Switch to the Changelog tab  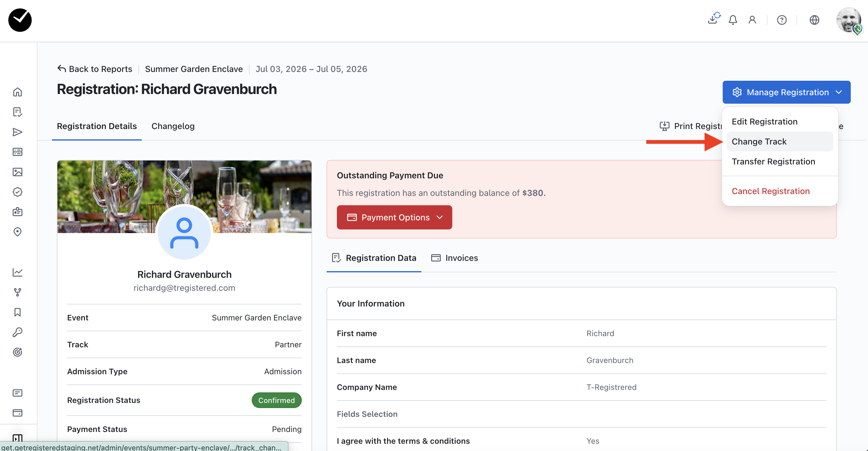point(173,126)
